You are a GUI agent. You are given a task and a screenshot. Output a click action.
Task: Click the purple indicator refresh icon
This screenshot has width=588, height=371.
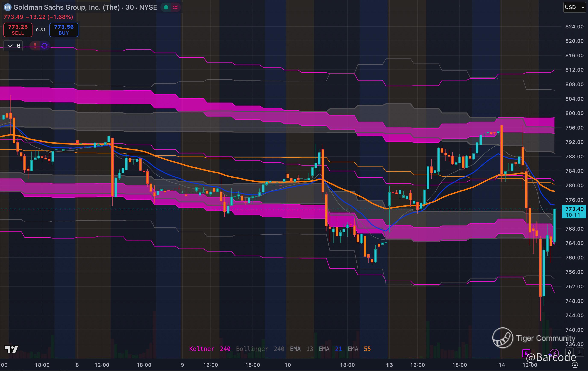[44, 46]
